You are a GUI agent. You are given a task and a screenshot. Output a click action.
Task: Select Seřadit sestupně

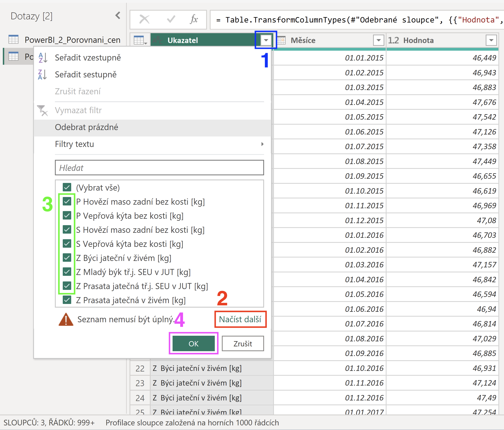tap(152, 75)
